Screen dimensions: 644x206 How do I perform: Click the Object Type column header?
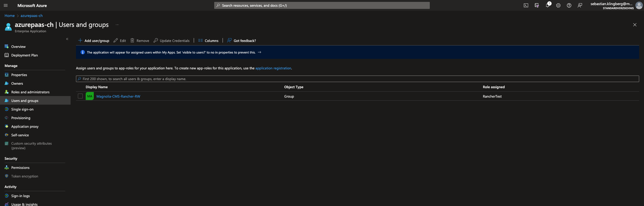294,87
